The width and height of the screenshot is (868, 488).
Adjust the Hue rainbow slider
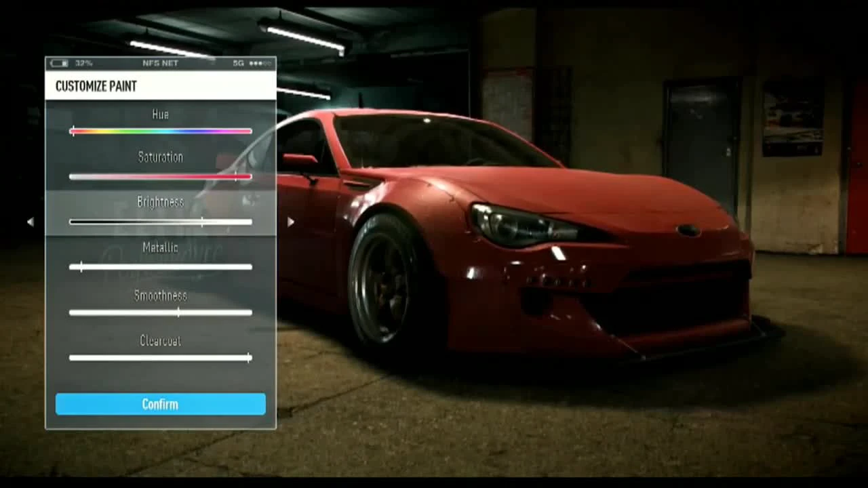click(x=161, y=131)
